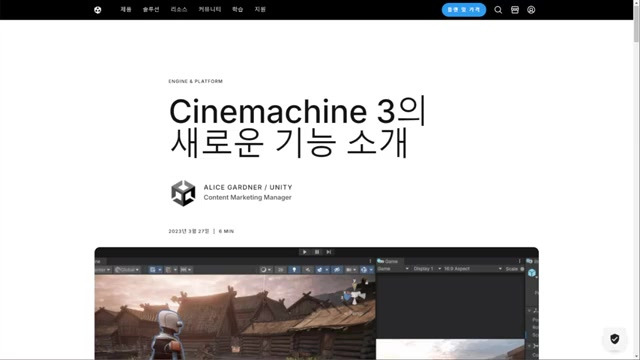The image size is (640, 360).
Task: Open the draw mode sphere dropdown
Action: coord(266,269)
